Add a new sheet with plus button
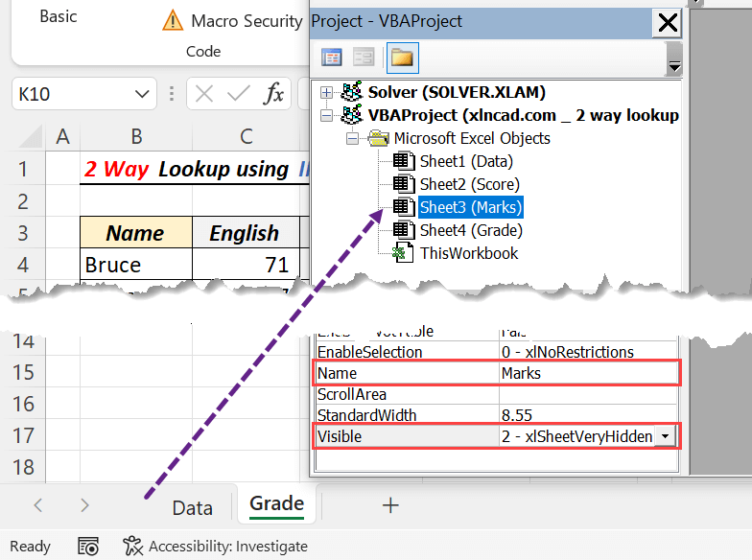The height and width of the screenshot is (560, 752). point(390,504)
